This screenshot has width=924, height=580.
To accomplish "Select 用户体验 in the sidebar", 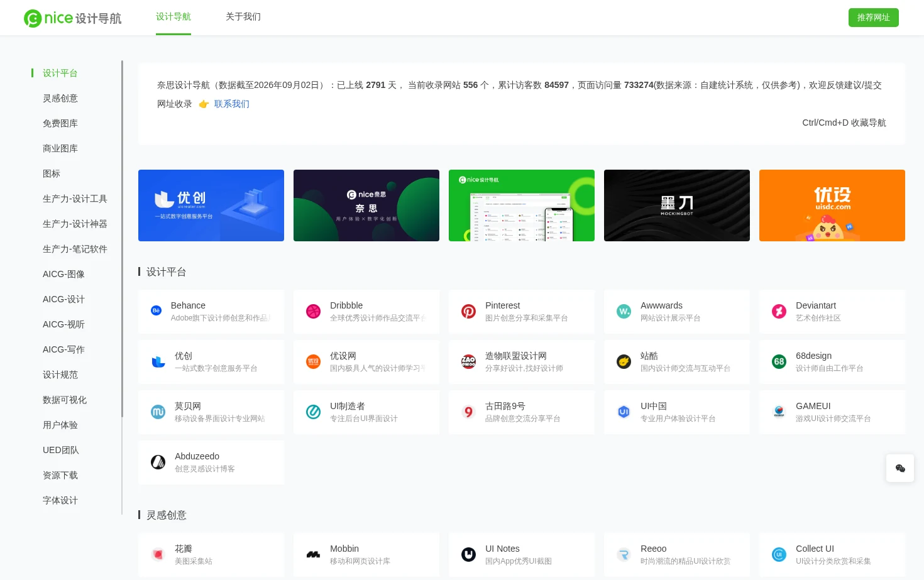I will [60, 425].
